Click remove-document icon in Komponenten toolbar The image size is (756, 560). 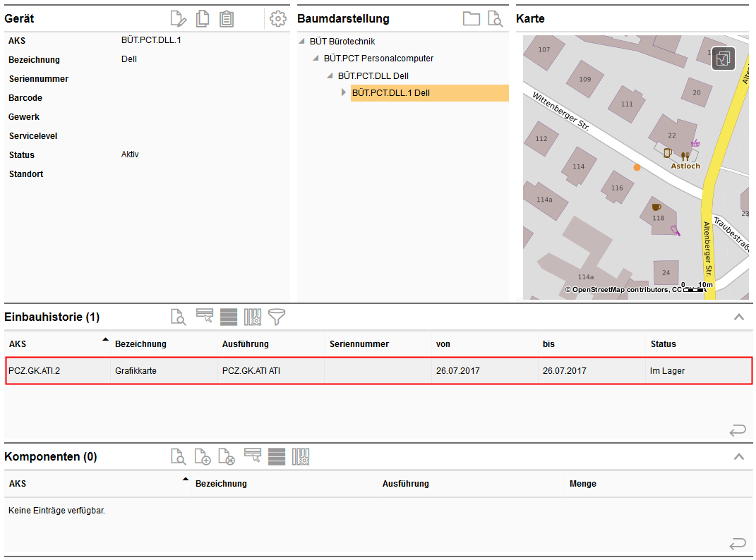point(226,457)
